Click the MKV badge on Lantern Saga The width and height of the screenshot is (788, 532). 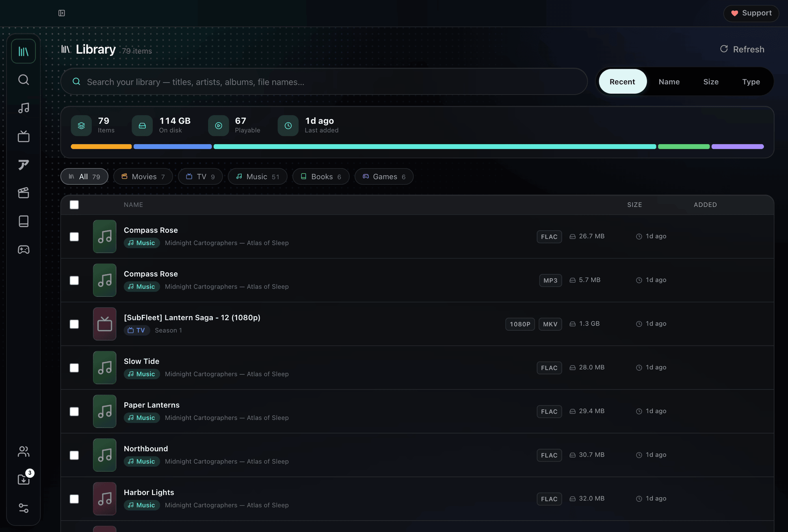tap(550, 324)
